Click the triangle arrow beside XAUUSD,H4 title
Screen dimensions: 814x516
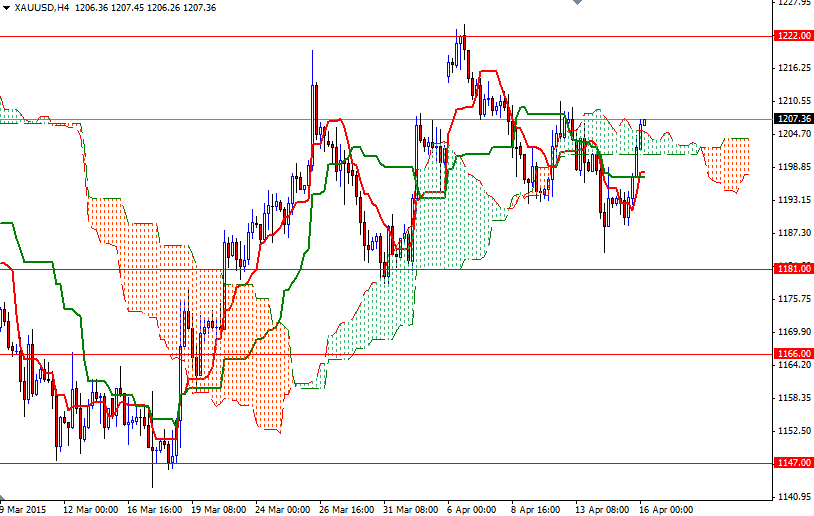(x=6, y=7)
